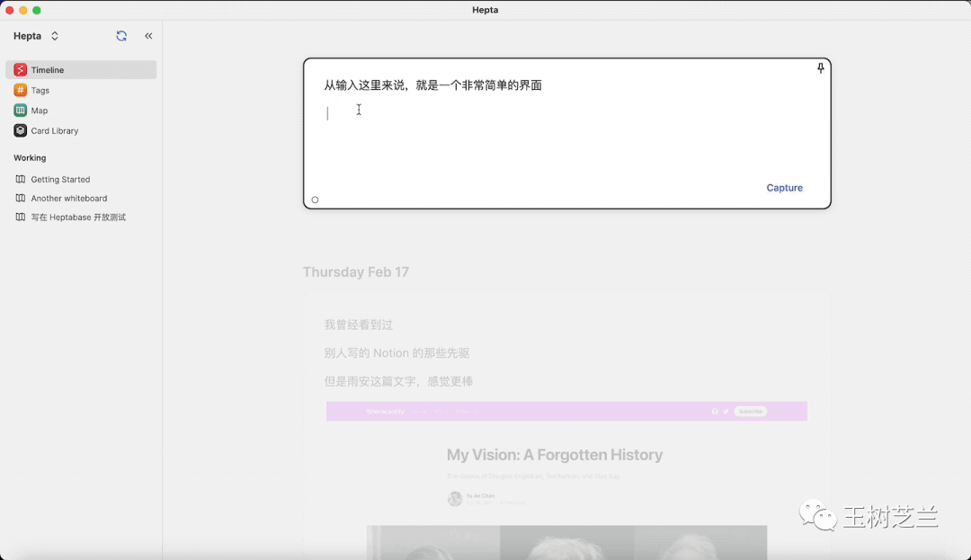971x560 pixels.
Task: Click the article photo at bottom
Action: point(566,543)
